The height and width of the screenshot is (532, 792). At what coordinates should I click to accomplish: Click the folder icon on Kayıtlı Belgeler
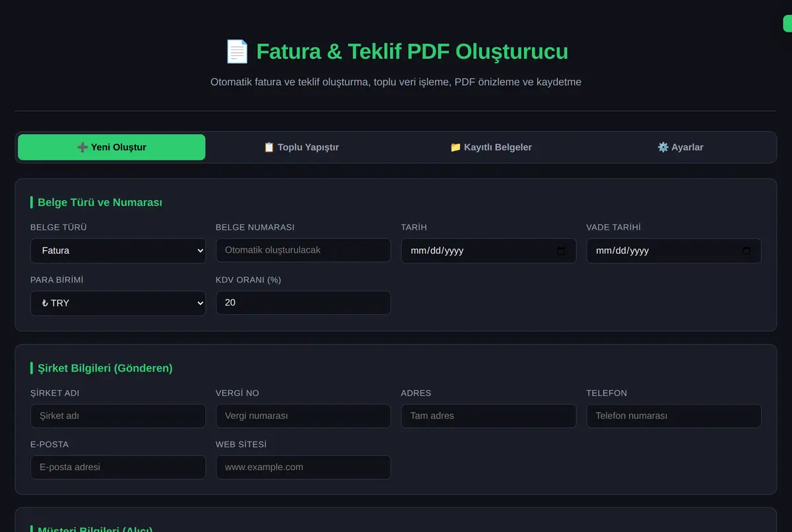[x=455, y=147]
